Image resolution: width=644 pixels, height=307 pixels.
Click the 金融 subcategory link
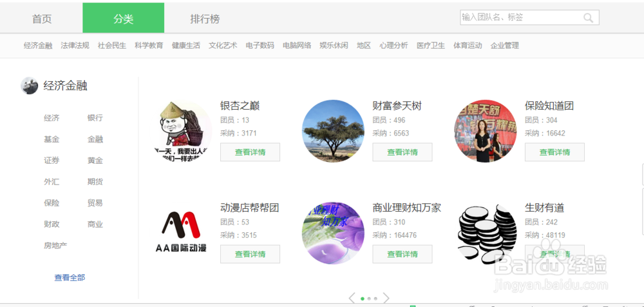[x=95, y=139]
